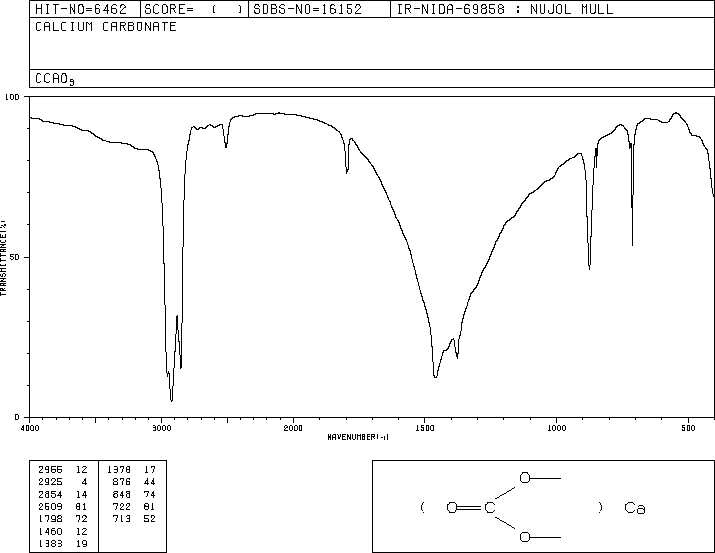This screenshot has width=715, height=553.
Task: Select the 1000 wavenumber axis tick label
Action: point(556,428)
